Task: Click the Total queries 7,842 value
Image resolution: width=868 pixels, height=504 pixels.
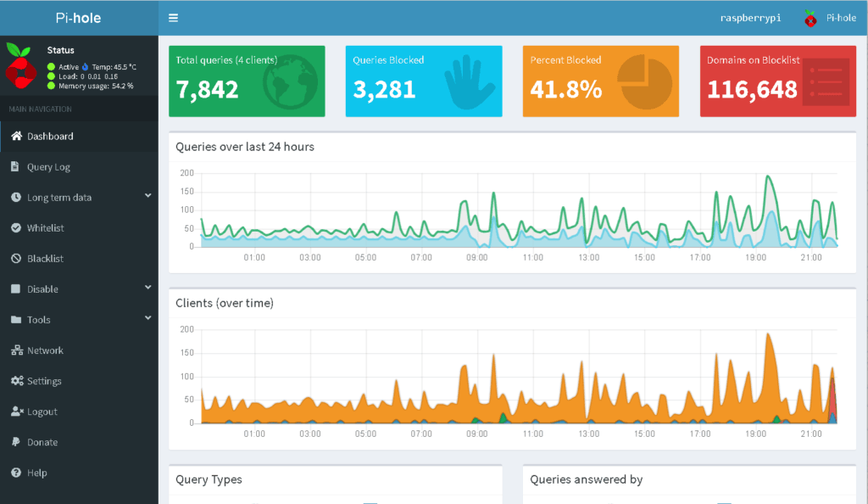Action: point(207,89)
